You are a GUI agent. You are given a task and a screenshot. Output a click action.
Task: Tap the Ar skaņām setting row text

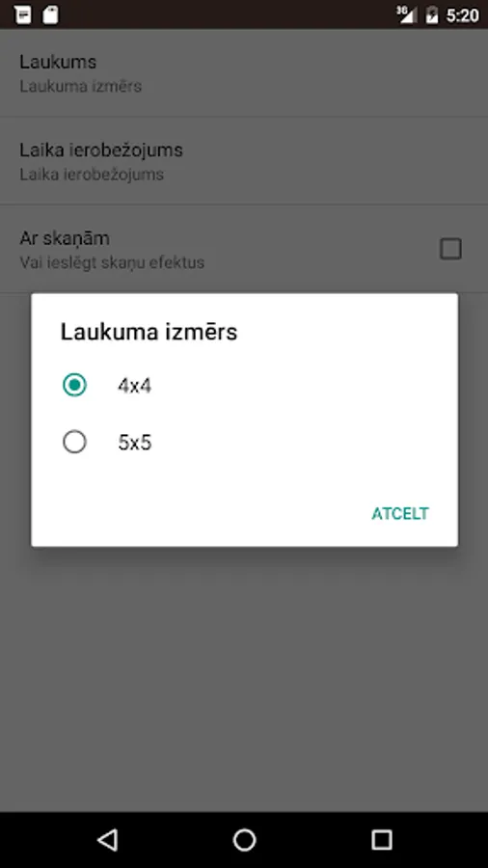[x=65, y=238]
